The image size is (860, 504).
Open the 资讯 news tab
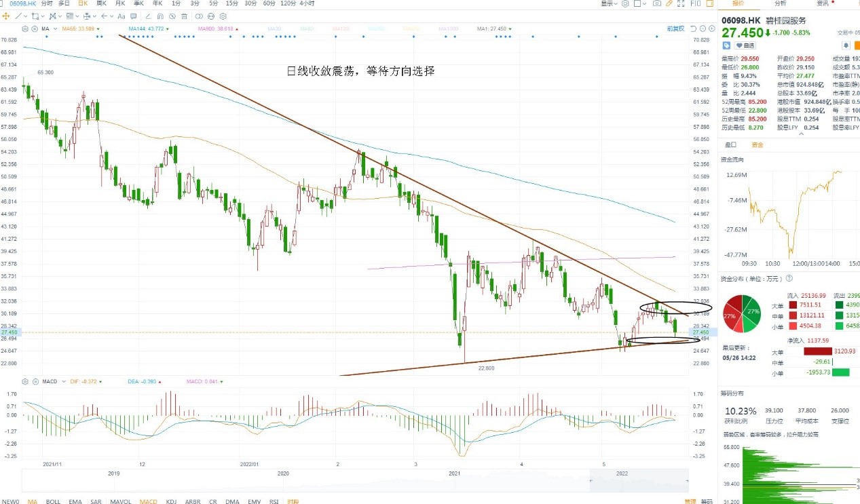click(823, 3)
